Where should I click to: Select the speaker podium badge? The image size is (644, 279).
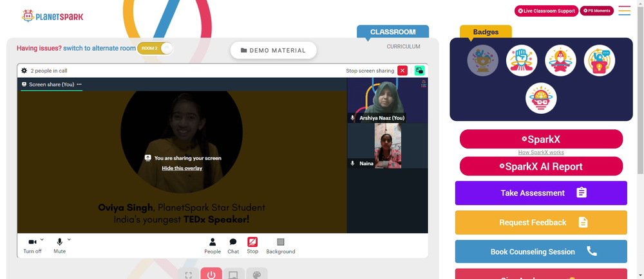(x=599, y=60)
